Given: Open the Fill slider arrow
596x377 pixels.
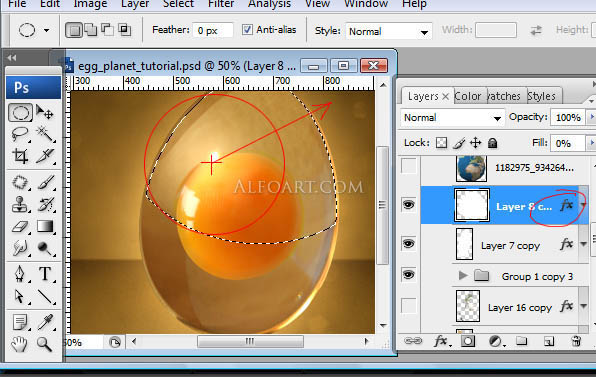Looking at the screenshot, I should pos(591,143).
